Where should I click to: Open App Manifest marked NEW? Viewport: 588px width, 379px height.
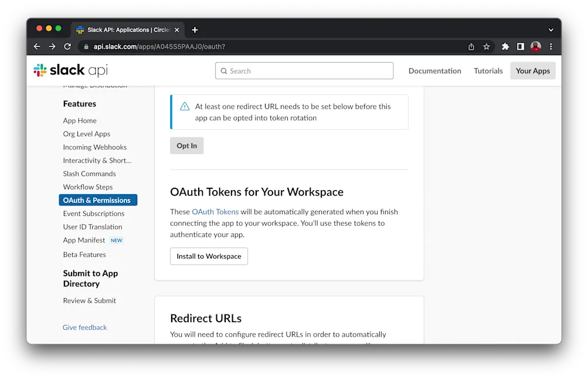[x=84, y=240]
